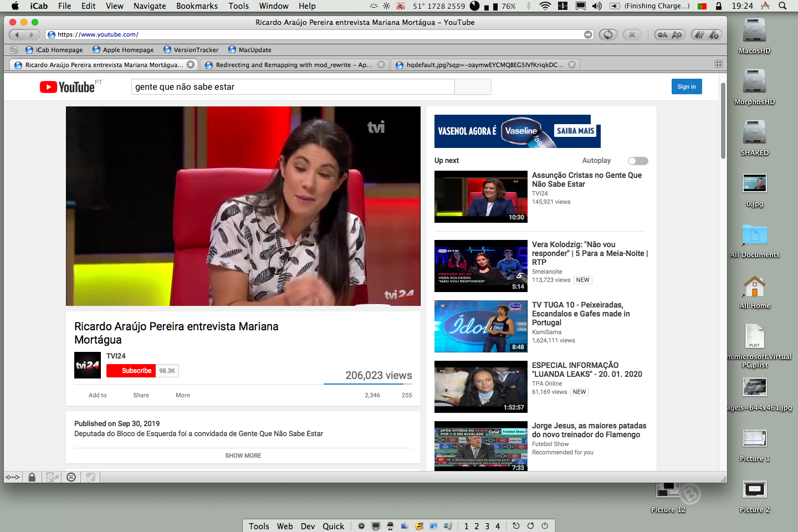
Task: Click the dislikes count 255
Action: [x=407, y=395]
